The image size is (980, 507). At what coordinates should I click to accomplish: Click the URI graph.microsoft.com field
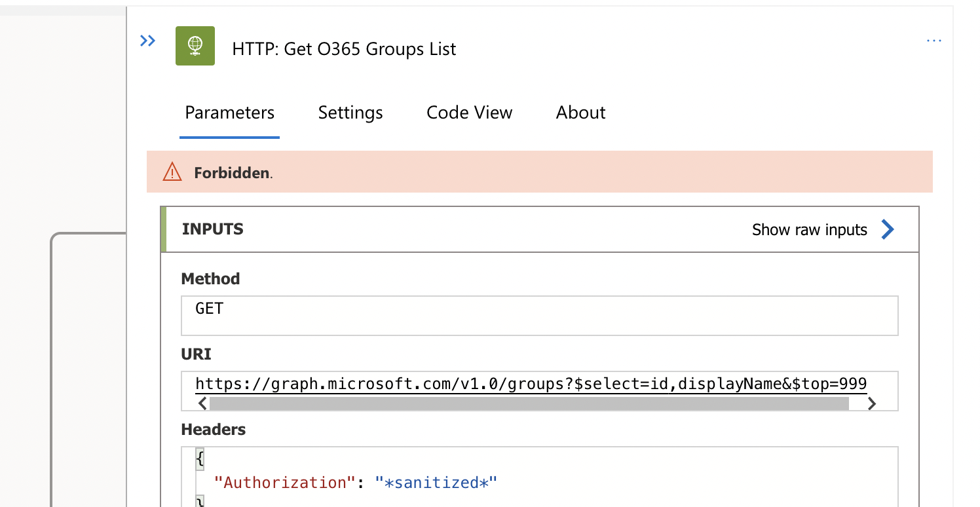(x=540, y=391)
